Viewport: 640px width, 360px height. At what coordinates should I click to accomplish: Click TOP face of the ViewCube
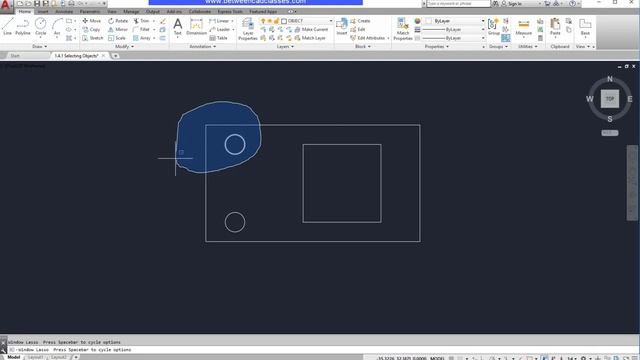click(609, 99)
